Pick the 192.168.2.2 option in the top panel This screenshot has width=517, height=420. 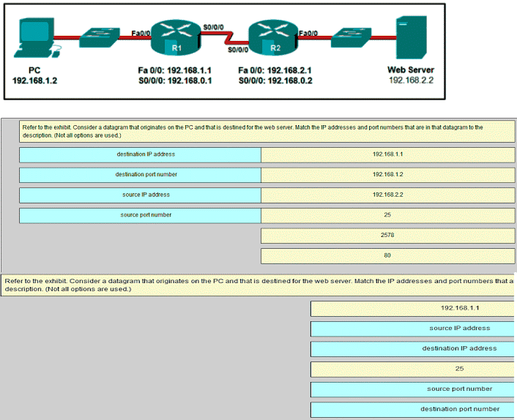click(x=388, y=195)
